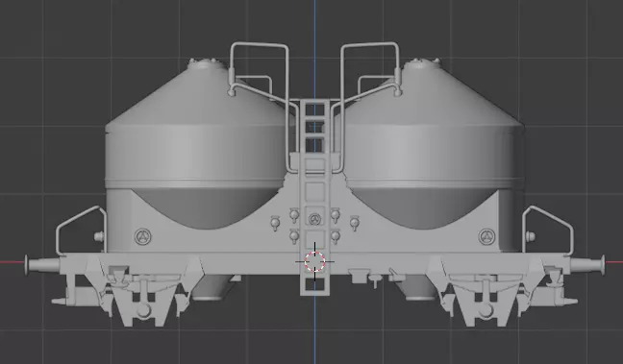Select the central ladder between the tanks
Image resolution: width=623 pixels, height=364 pixels.
tap(314, 197)
